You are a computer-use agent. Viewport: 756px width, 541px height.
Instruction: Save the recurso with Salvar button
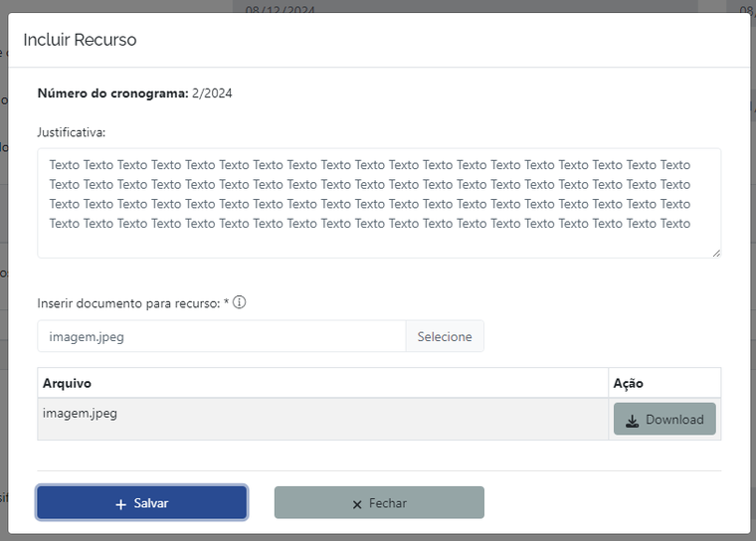click(141, 502)
